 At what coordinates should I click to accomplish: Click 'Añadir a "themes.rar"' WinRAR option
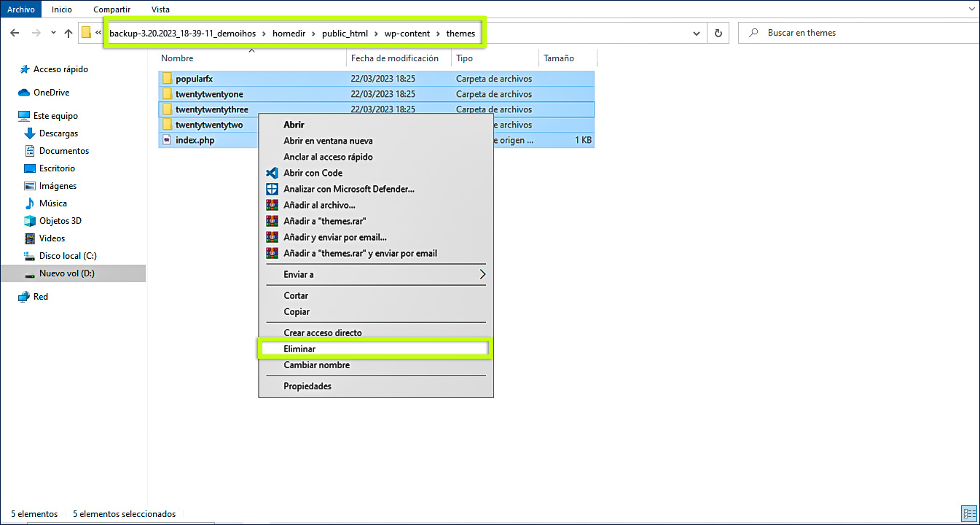click(324, 221)
